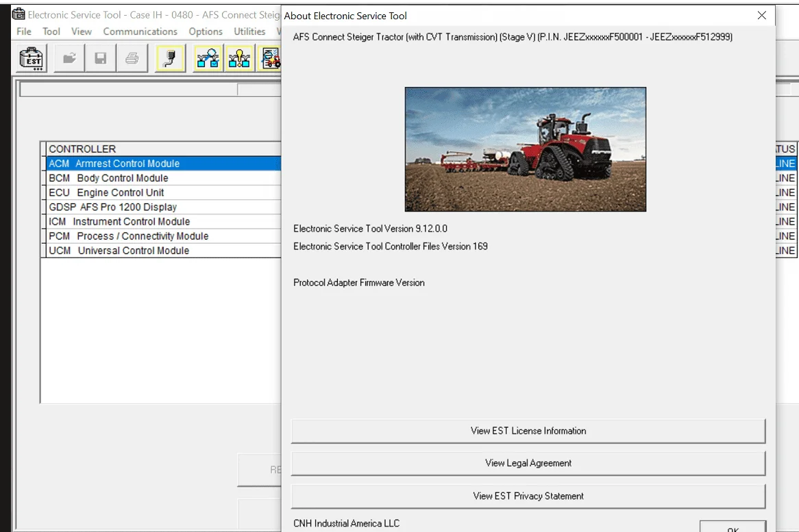The width and height of the screenshot is (799, 532).
Task: Open the Tool menu
Action: coord(51,31)
